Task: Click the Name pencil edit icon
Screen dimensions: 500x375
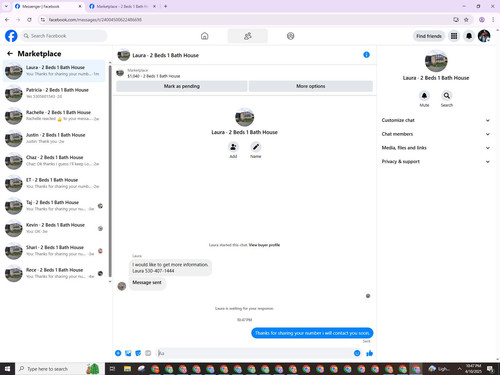Action: click(256, 147)
